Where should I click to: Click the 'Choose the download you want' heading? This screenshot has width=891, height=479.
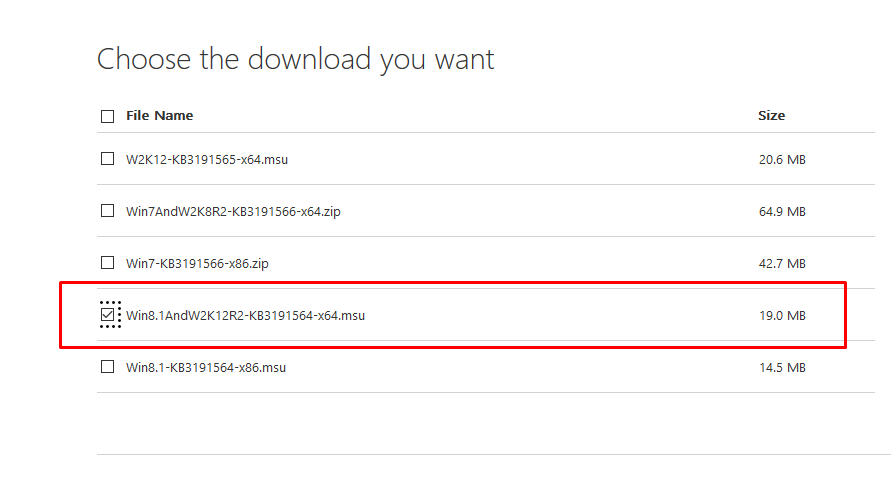click(295, 59)
